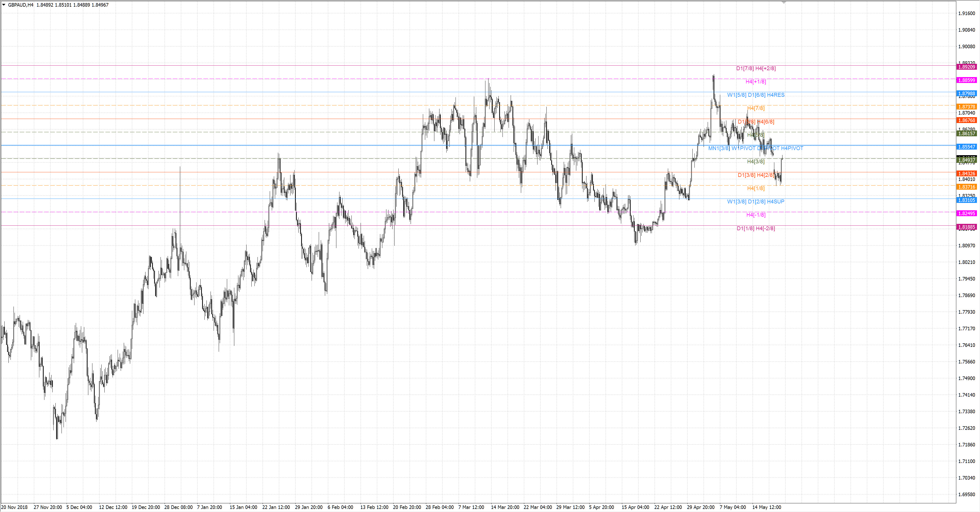Click the 1.87988 blue price tag
The width and height of the screenshot is (980, 512).
coord(966,94)
